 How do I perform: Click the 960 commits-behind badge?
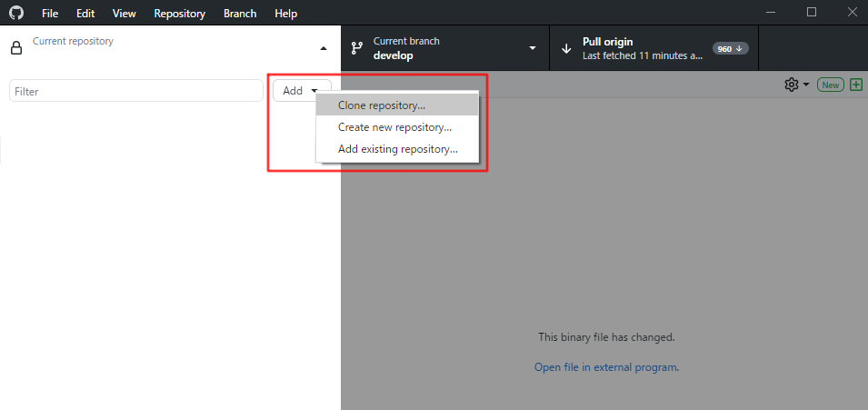(730, 49)
